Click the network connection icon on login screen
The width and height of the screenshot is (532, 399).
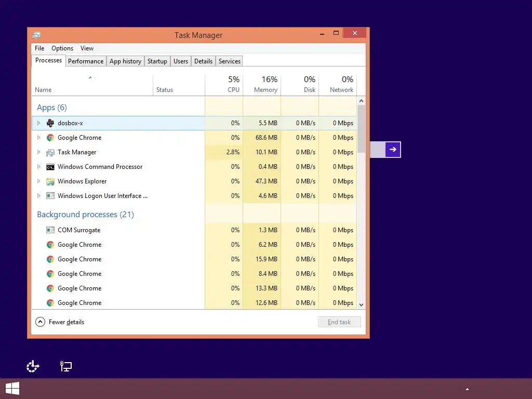[x=66, y=366]
